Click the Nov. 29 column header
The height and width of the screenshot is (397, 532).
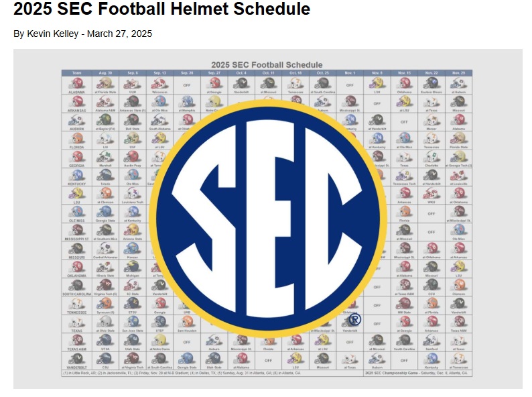click(x=459, y=72)
